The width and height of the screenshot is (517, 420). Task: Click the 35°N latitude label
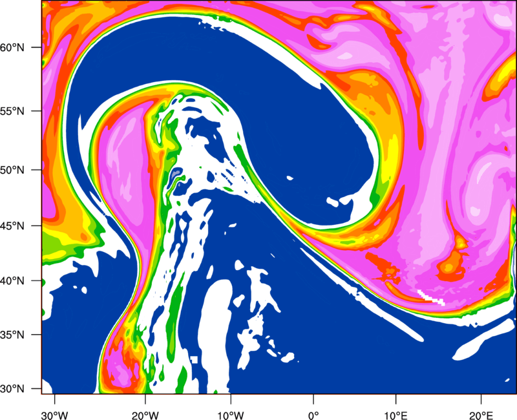[12, 335]
